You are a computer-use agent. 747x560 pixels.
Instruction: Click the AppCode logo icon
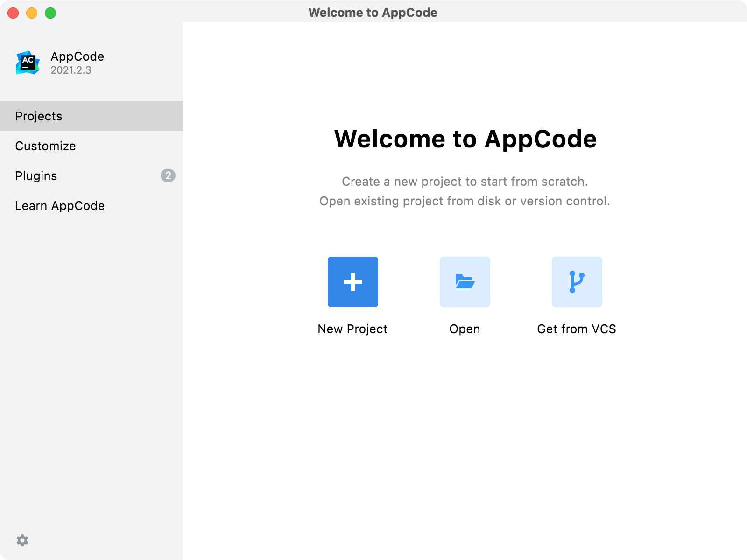click(28, 63)
